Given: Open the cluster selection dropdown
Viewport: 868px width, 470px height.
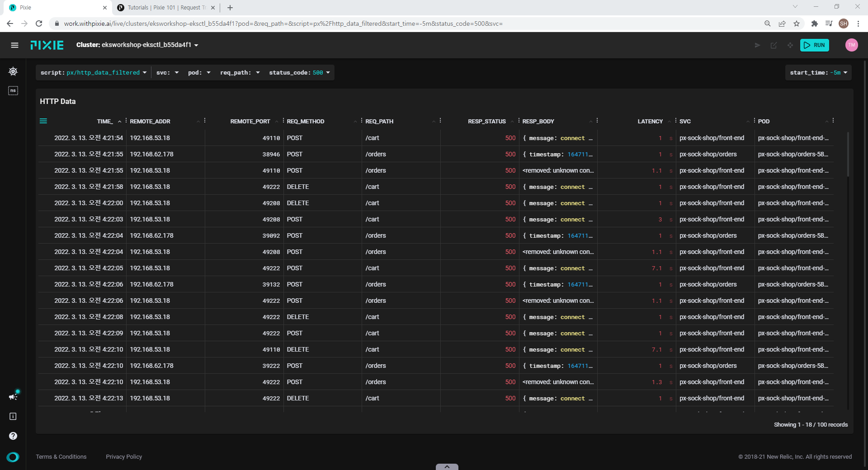Looking at the screenshot, I should pos(137,45).
